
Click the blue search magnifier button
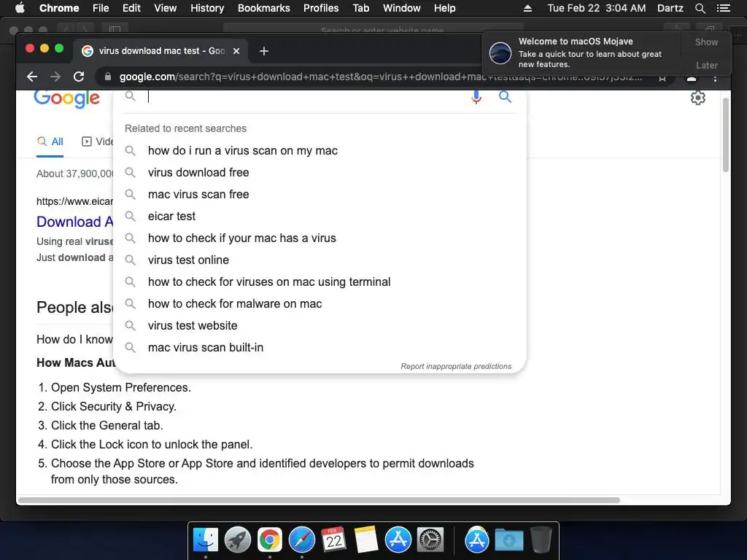pos(505,97)
